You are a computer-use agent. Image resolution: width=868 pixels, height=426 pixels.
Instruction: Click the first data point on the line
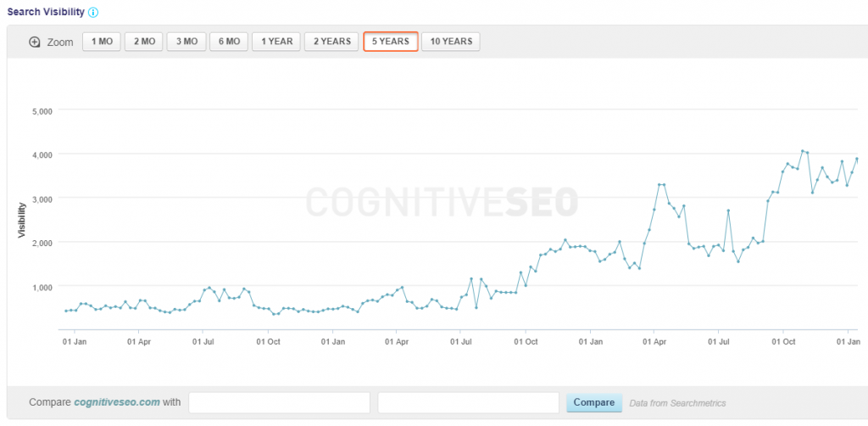point(66,311)
